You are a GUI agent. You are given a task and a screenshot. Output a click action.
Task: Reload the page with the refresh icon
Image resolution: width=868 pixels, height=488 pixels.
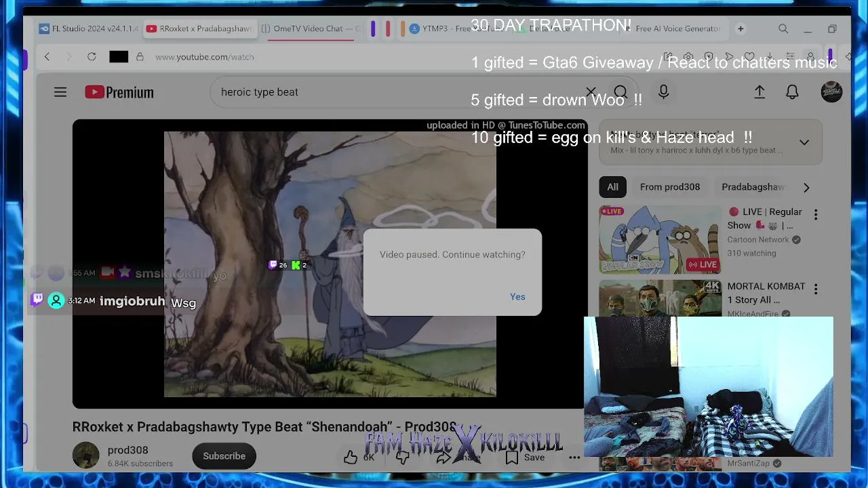tap(92, 57)
